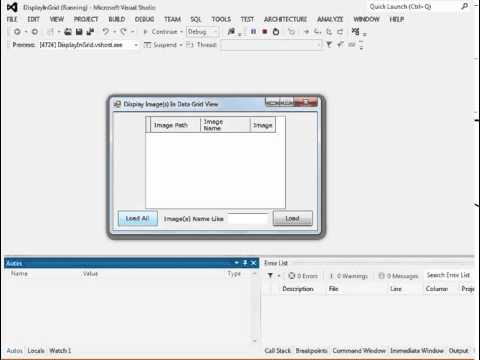Open the DEBUG menu

144,19
